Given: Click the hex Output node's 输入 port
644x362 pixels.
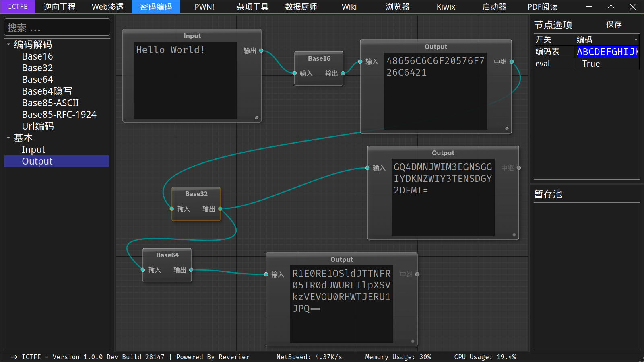Looking at the screenshot, I should 360,62.
